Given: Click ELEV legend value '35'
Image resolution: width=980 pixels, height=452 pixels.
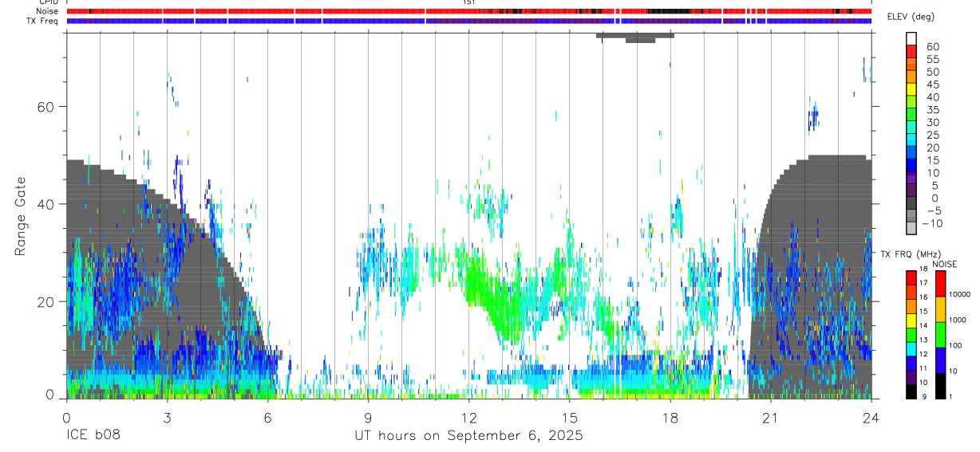Looking at the screenshot, I should [932, 109].
